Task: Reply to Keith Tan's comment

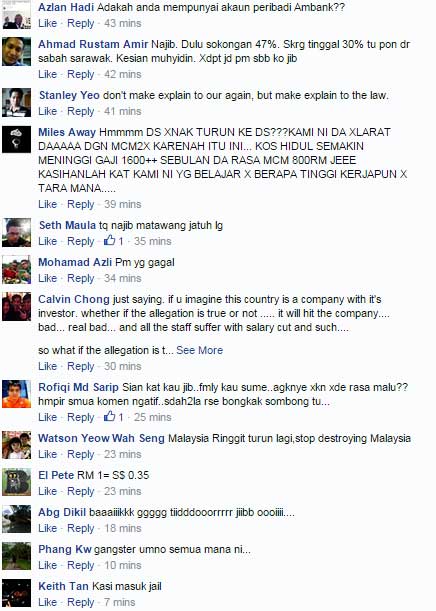Action: (81, 602)
